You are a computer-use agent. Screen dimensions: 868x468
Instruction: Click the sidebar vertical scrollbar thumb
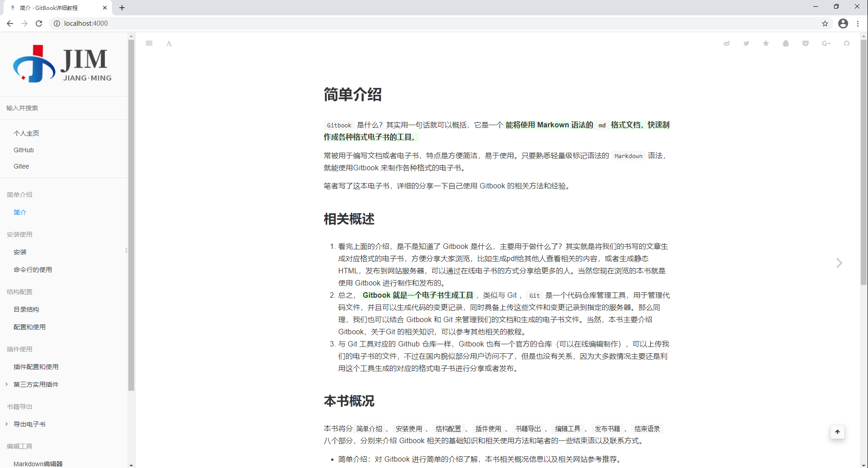pos(131,215)
